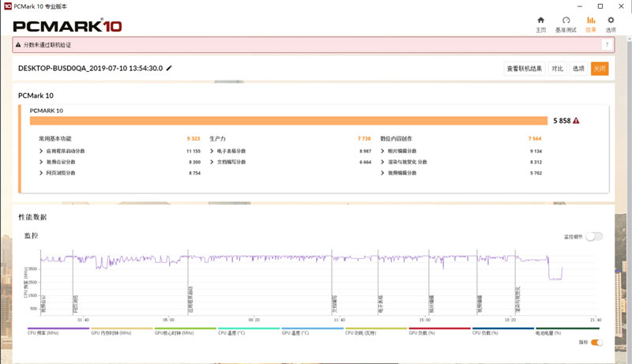Screen dimensions: 632x364
Task: Expand 网页浏览分数 score details
Action: point(41,173)
